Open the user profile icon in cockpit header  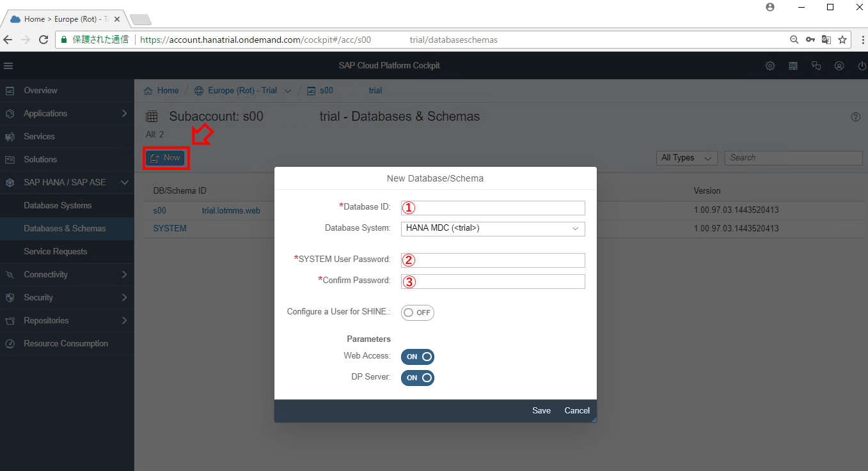(x=839, y=66)
